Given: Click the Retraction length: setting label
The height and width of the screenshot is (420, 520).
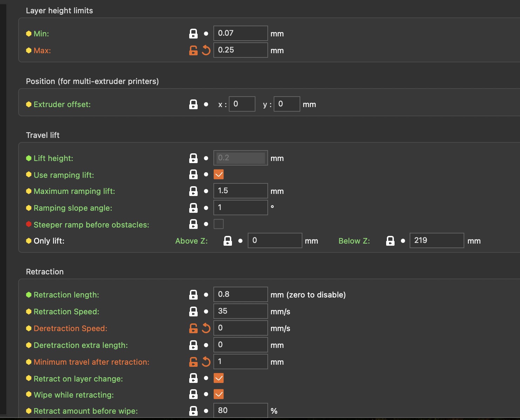Looking at the screenshot, I should [66, 295].
